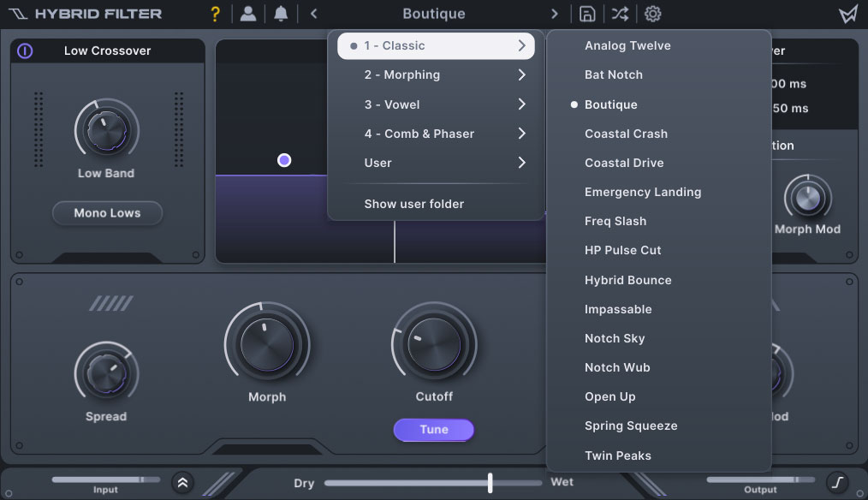Click the Output level slider
Image resolution: width=868 pixels, height=500 pixels.
761,479
